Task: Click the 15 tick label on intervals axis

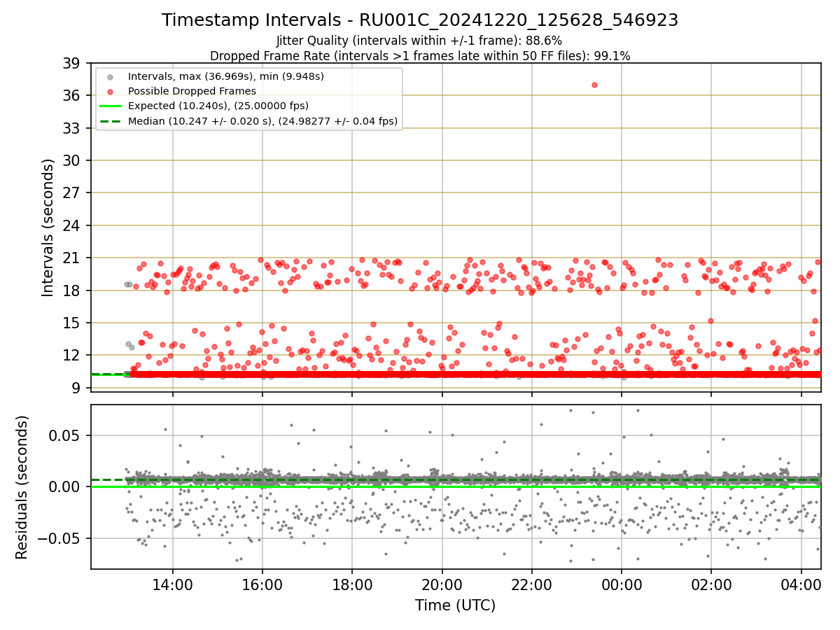Action: [x=72, y=323]
